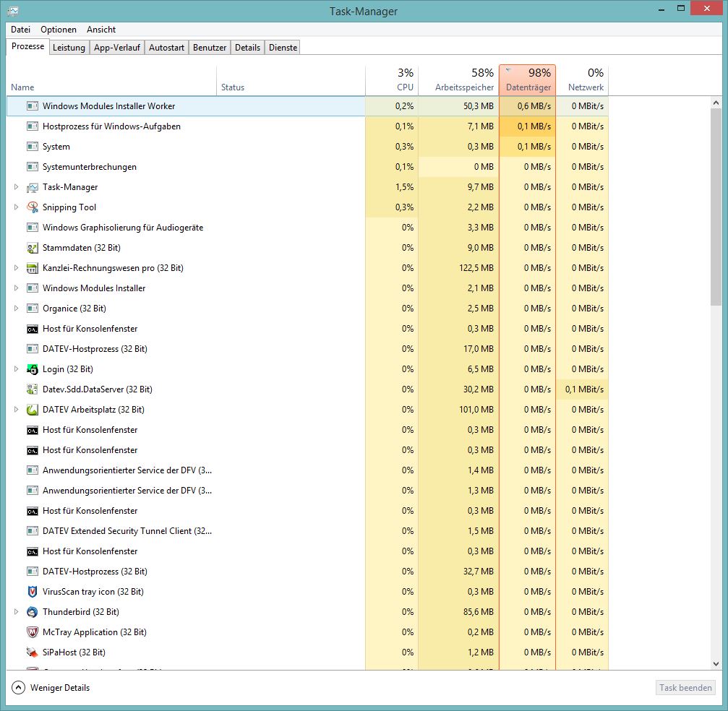
Task: Click the Windows Modules Installer row icon
Action: point(32,288)
